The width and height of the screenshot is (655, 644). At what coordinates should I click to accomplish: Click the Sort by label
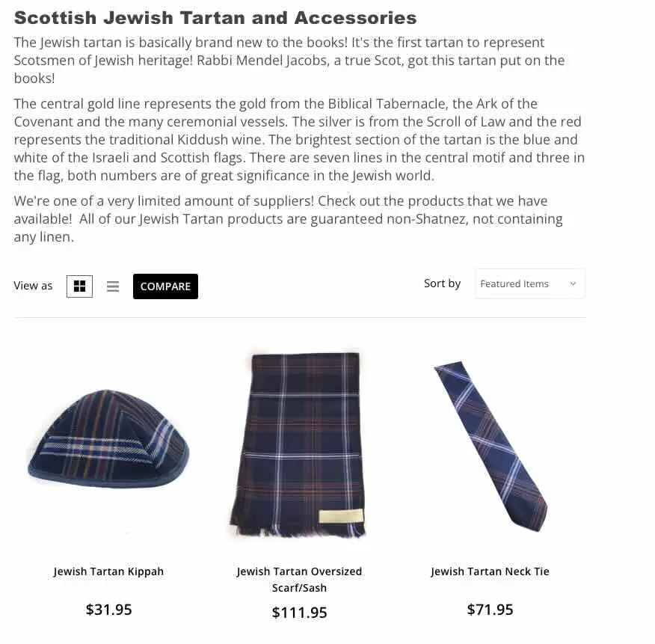coord(442,283)
